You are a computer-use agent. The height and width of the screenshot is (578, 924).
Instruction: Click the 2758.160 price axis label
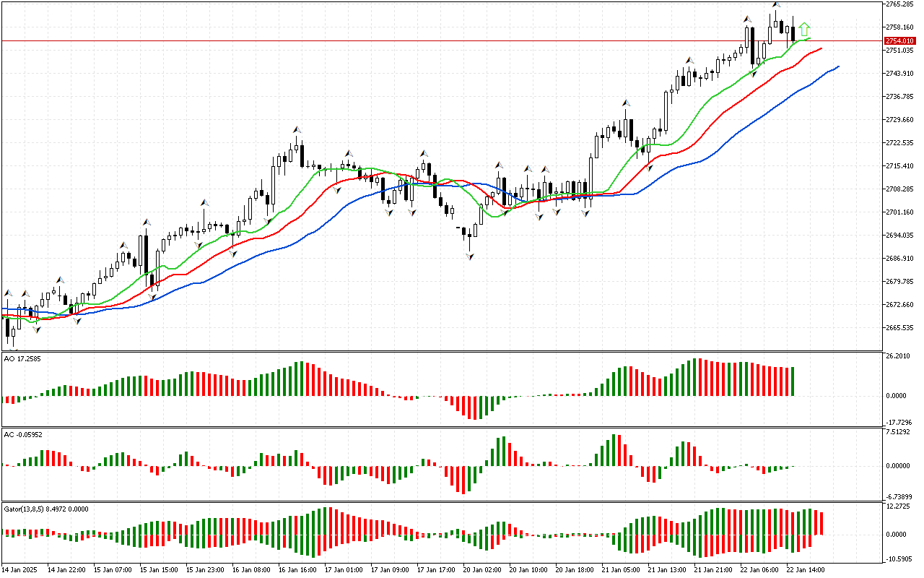(899, 27)
